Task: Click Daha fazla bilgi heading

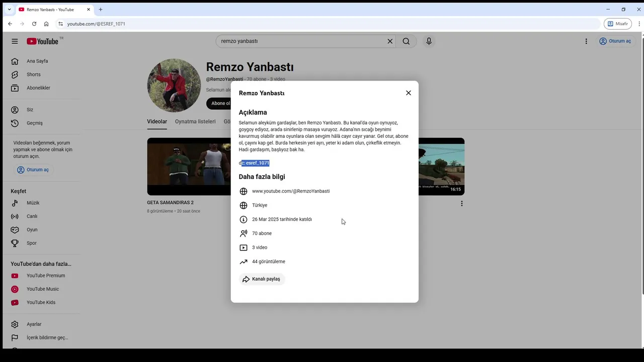Action: (262, 177)
